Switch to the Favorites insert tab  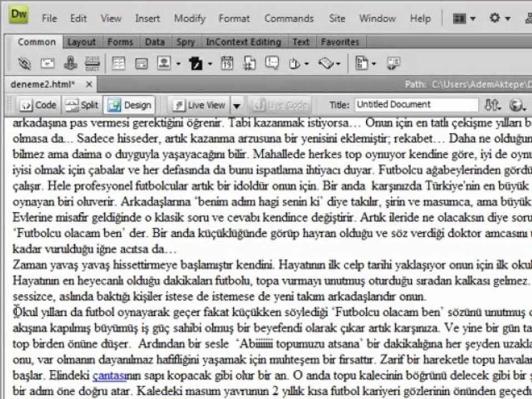tap(340, 42)
